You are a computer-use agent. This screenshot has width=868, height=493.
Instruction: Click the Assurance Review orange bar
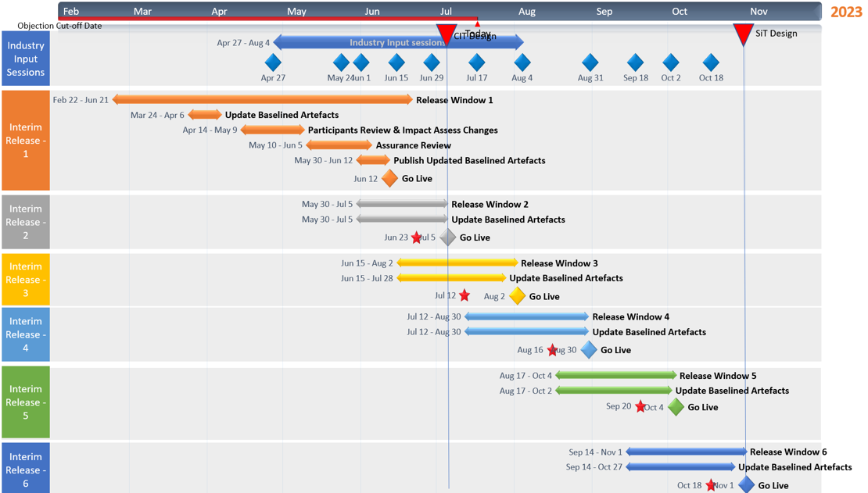pos(339,145)
